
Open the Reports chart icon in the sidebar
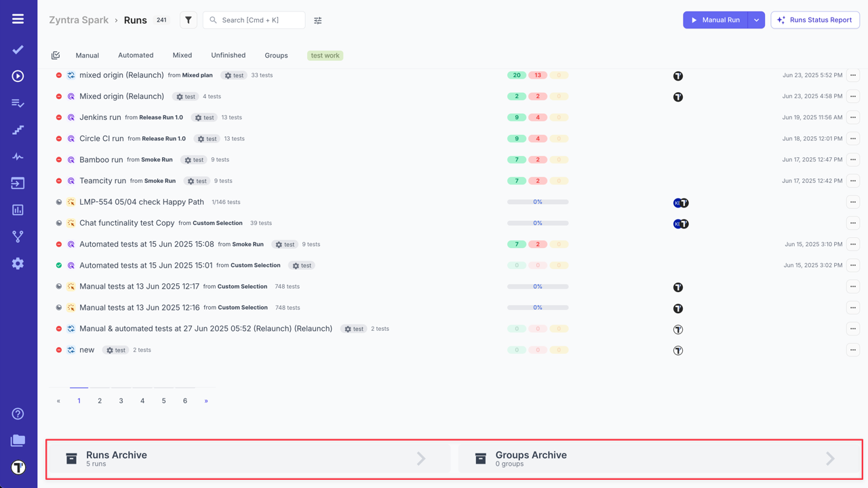17,210
